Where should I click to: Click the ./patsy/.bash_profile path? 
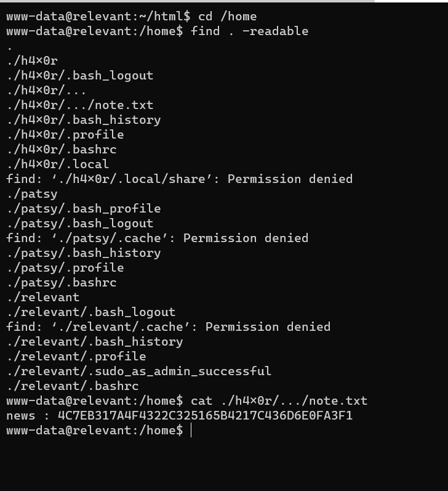(84, 209)
